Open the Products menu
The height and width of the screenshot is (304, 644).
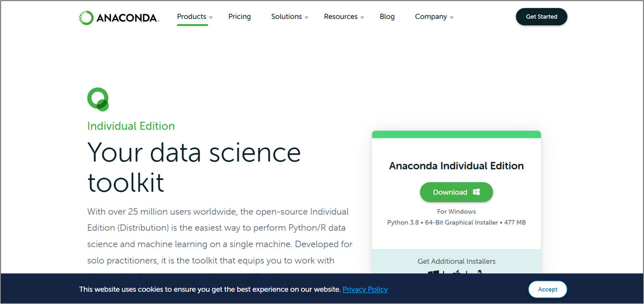tap(192, 16)
